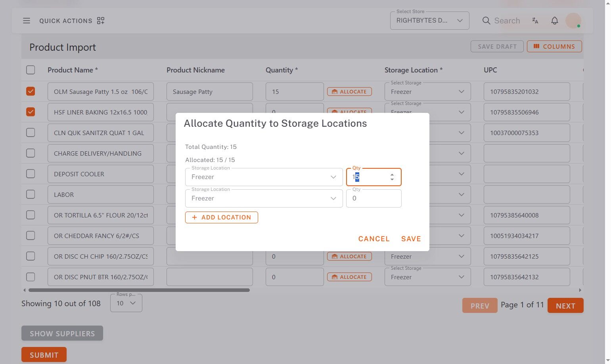
Task: Cancel the allocation dialog
Action: 373,239
